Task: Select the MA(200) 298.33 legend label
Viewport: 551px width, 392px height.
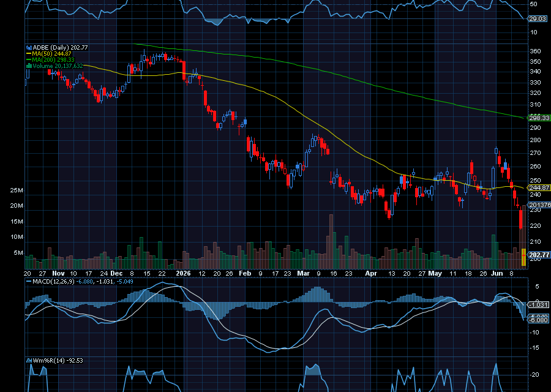Action: pyautogui.click(x=53, y=60)
